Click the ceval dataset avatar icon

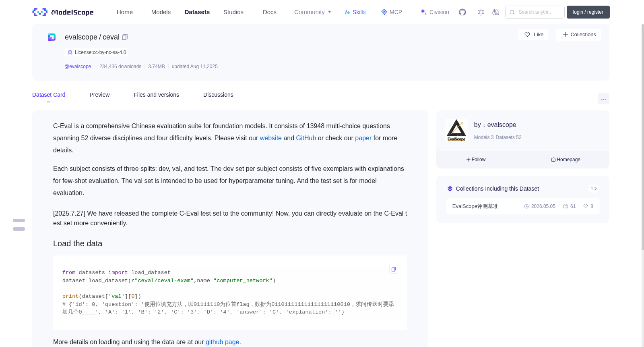52,37
